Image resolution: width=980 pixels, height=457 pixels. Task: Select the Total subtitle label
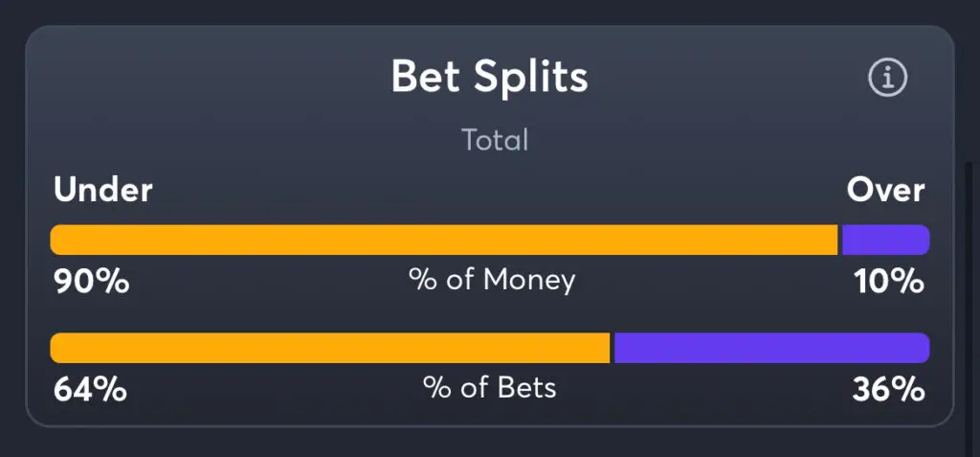pyautogui.click(x=495, y=140)
